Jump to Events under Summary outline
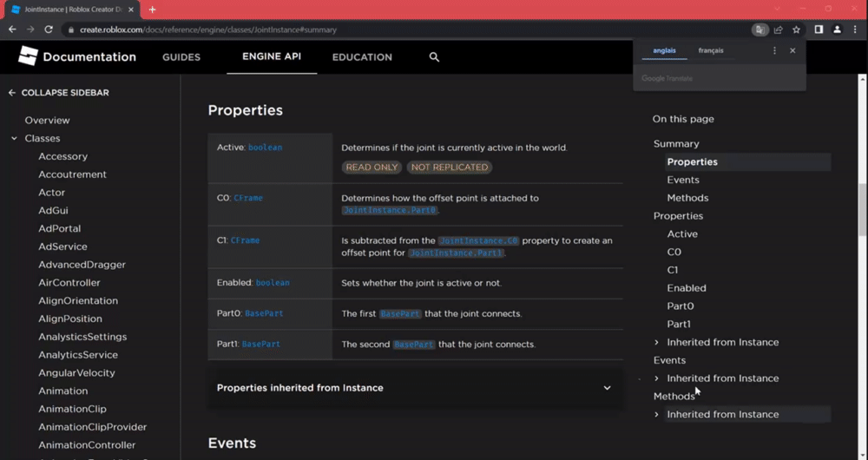This screenshot has height=460, width=868. (683, 180)
